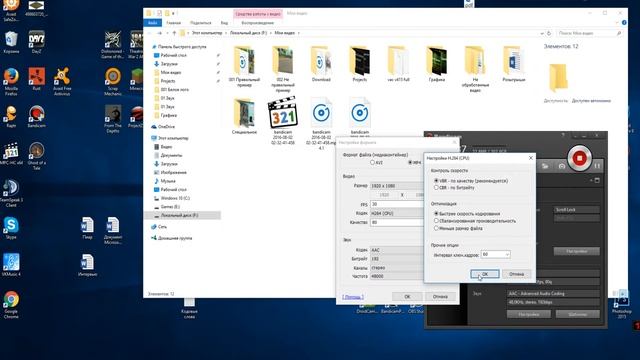Open the audio bitrate 192 dropdown
Screen dimensions: 640x360
397,259
